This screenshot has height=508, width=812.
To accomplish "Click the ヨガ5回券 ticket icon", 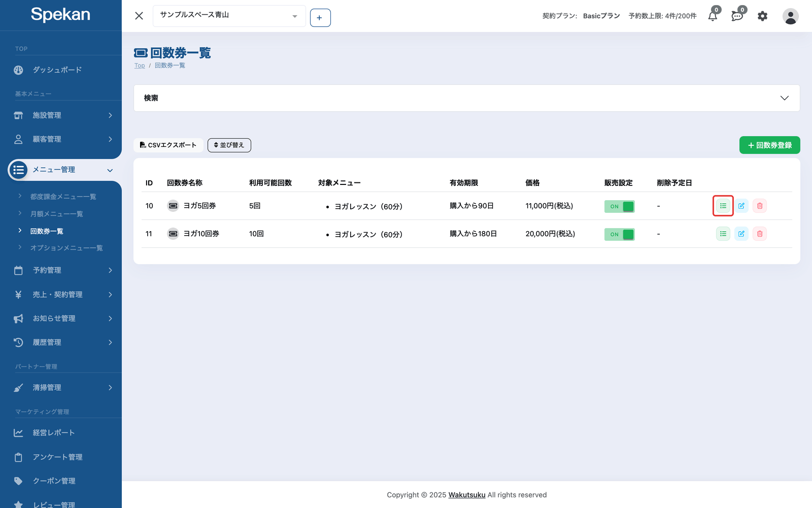I will click(173, 206).
